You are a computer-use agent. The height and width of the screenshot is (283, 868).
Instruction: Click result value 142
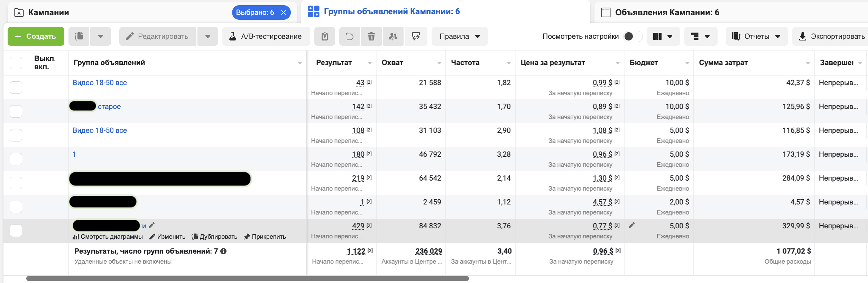(x=358, y=107)
